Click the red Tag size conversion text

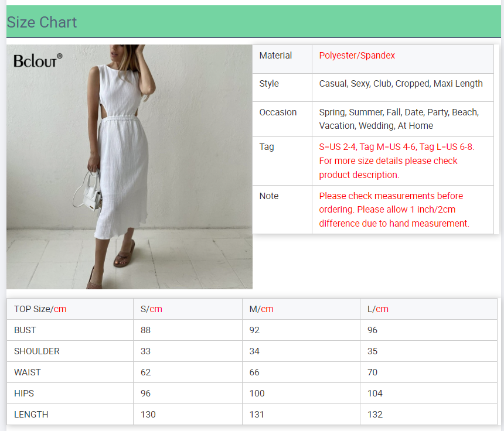[396, 160]
